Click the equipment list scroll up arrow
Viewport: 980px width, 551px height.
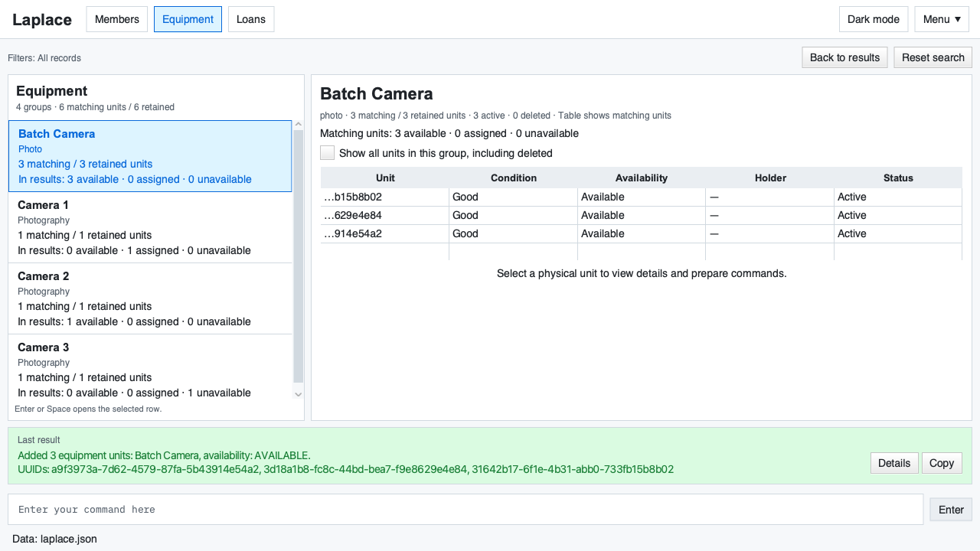point(299,126)
